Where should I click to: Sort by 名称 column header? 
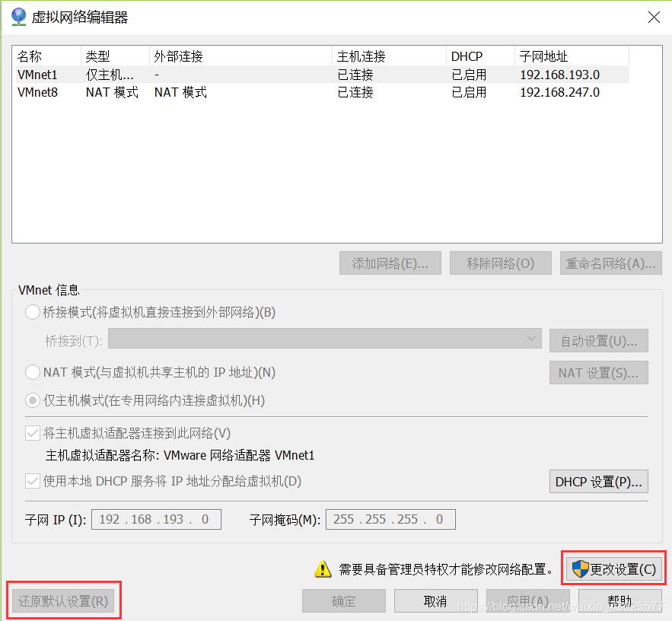48,56
